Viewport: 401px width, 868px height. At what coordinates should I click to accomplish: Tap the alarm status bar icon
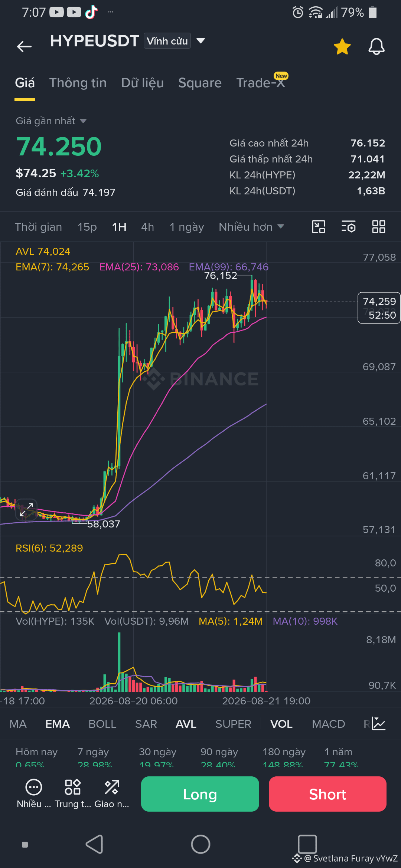[x=298, y=12]
